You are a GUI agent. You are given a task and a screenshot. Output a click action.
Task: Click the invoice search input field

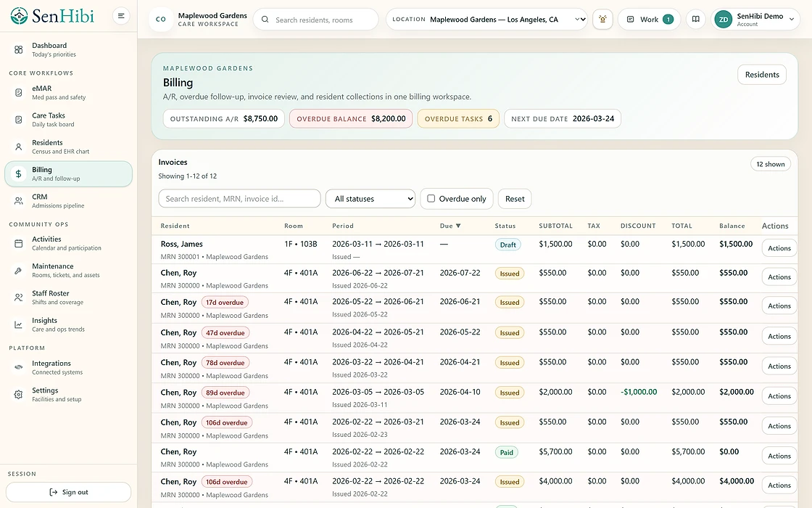[x=239, y=199]
